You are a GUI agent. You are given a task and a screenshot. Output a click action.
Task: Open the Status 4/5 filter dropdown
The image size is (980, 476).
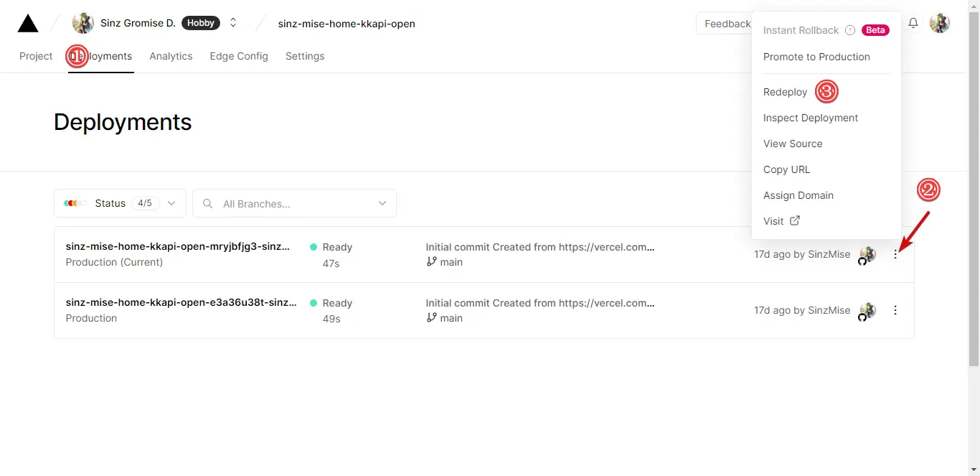pyautogui.click(x=120, y=203)
